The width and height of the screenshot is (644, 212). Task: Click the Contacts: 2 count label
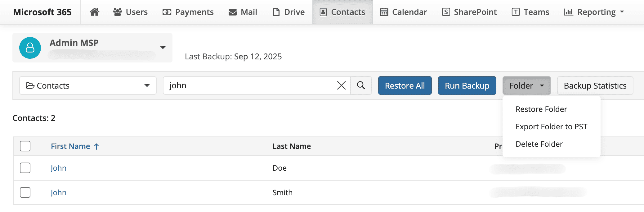click(34, 118)
